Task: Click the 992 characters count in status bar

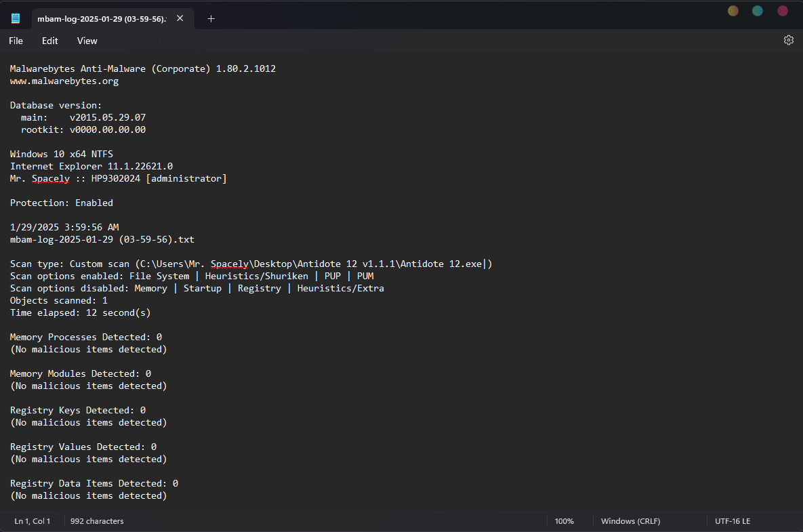Action: click(x=97, y=521)
